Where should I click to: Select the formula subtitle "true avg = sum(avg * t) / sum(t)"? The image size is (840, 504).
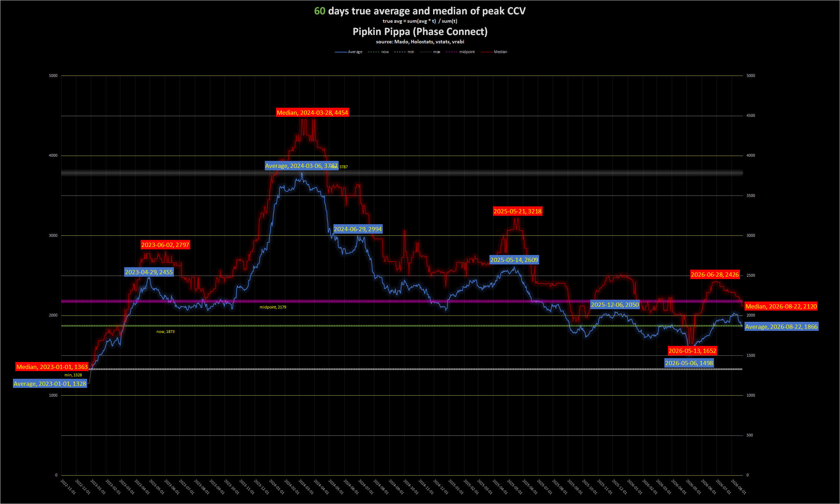(420, 21)
